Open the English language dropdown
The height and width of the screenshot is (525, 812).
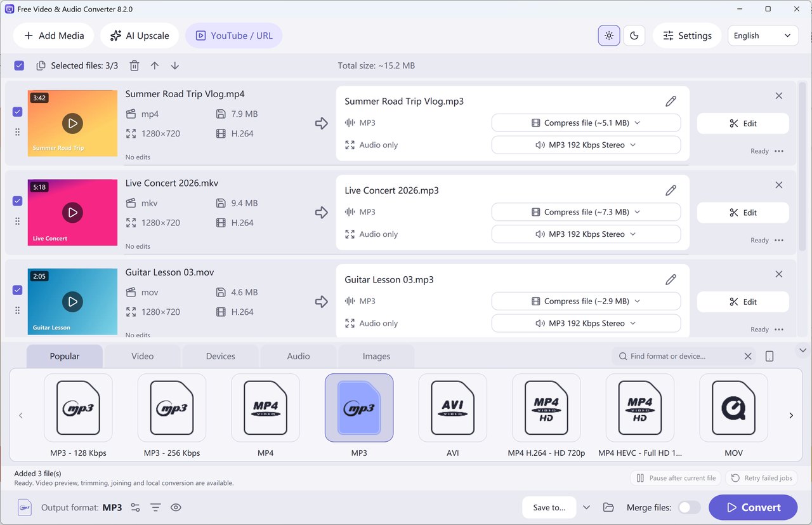click(763, 36)
